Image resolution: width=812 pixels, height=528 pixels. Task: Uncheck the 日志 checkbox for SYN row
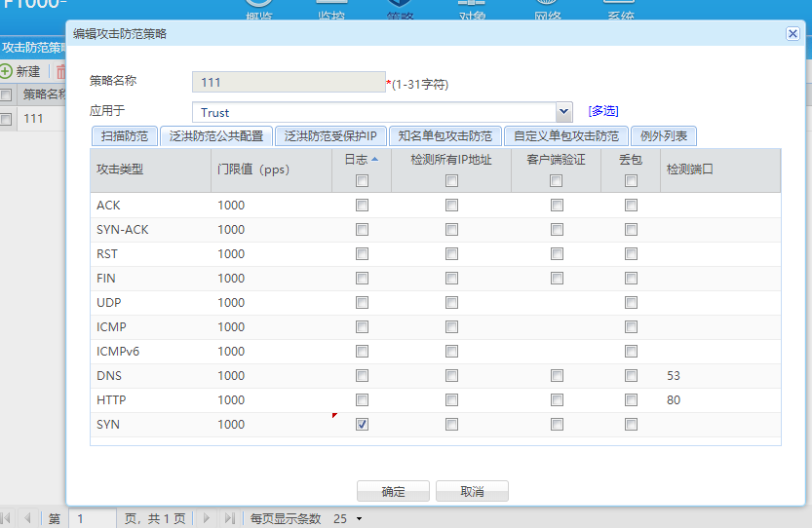coord(362,425)
